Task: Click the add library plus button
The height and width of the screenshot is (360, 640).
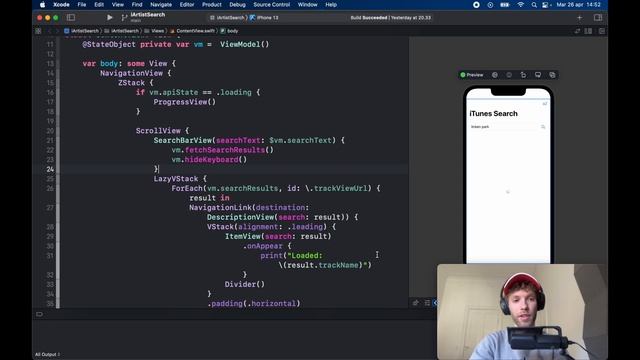Action: pos(580,18)
